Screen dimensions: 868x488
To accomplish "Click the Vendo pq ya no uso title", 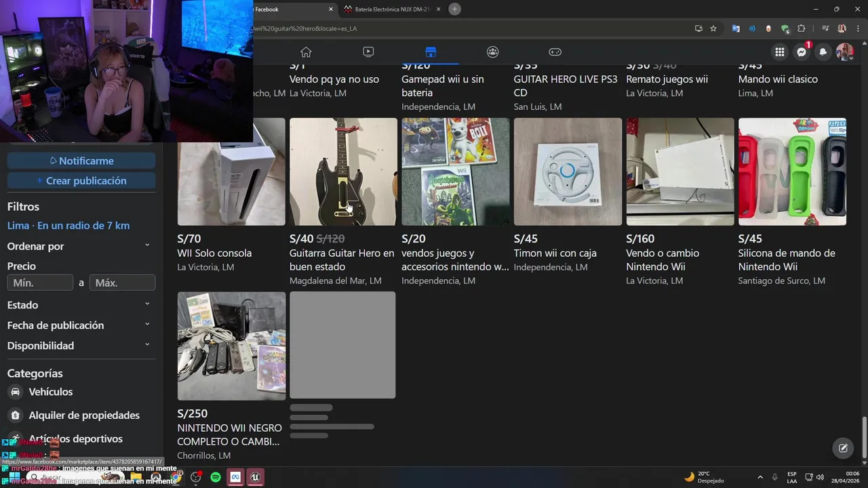I will [334, 79].
